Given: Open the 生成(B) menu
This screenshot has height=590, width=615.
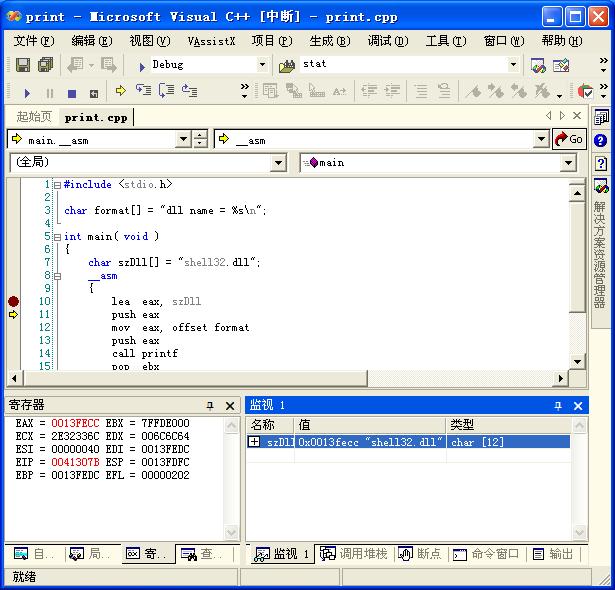Looking at the screenshot, I should pos(330,41).
